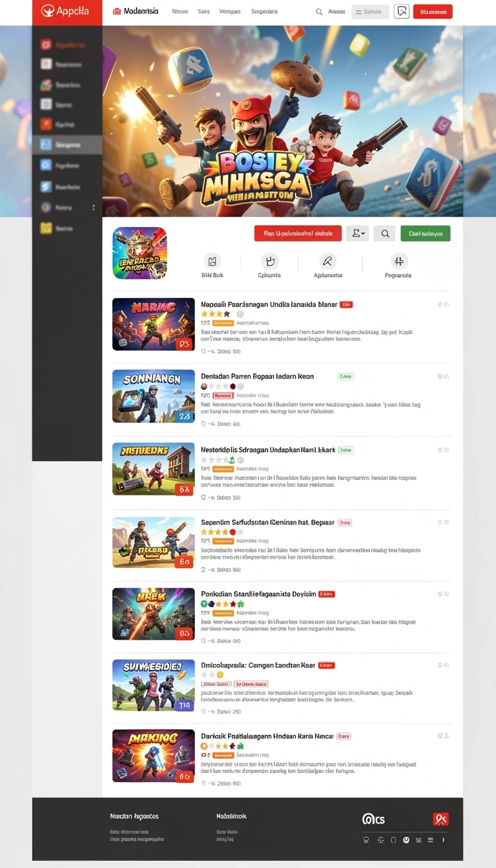Open the red Modennsia brand icon in navbar

point(117,12)
